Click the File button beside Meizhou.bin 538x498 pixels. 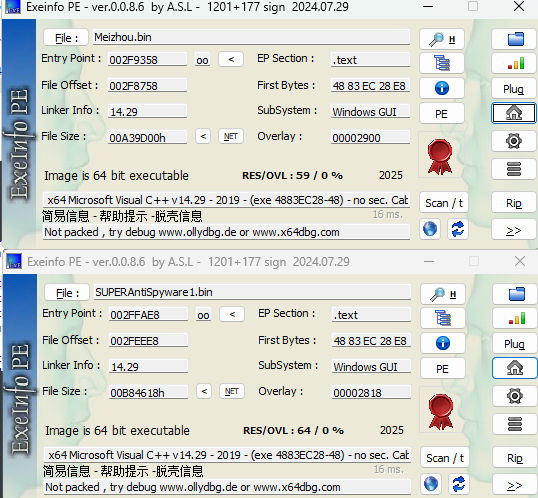67,38
